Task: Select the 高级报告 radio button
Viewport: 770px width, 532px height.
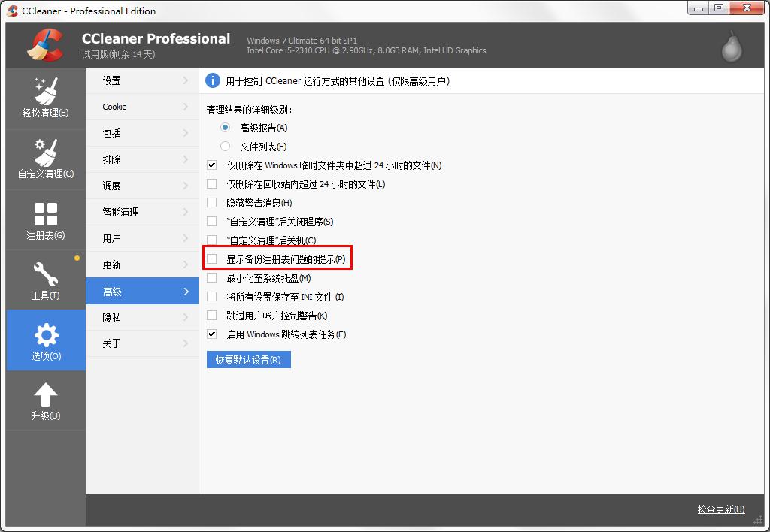Action: pyautogui.click(x=224, y=127)
